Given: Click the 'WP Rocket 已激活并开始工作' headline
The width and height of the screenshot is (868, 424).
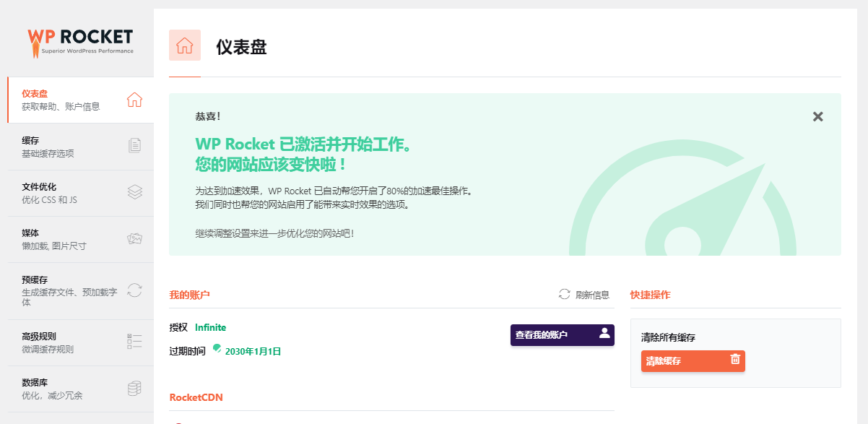Looking at the screenshot, I should click(x=304, y=144).
